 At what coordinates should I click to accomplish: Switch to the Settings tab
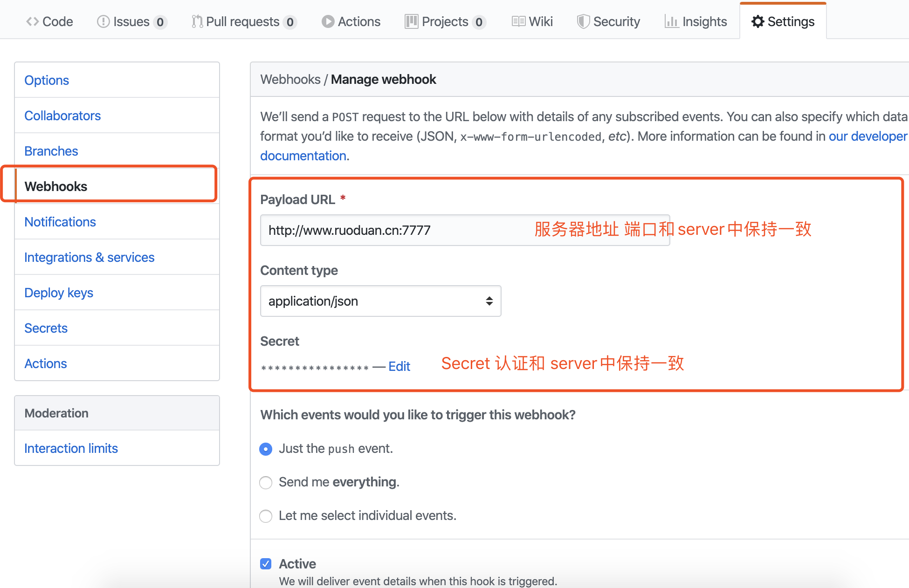[x=783, y=21]
